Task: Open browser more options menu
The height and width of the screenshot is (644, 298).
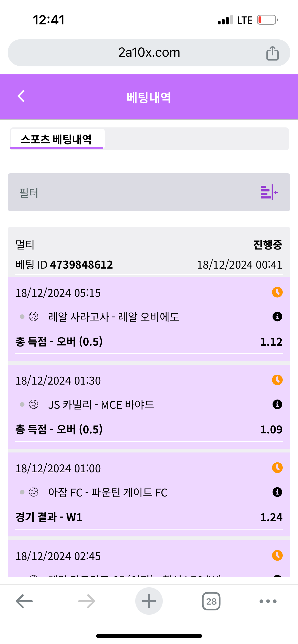Action: 268,601
